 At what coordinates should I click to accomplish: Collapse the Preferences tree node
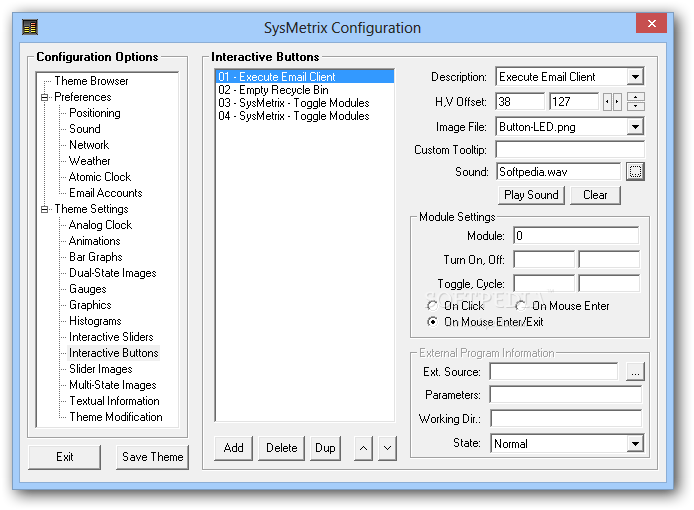click(x=44, y=97)
